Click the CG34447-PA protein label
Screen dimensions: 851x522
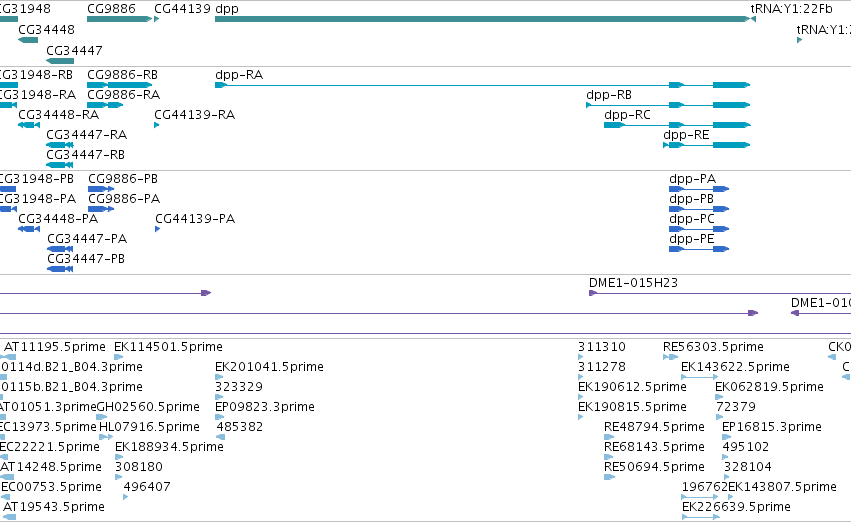tap(87, 239)
